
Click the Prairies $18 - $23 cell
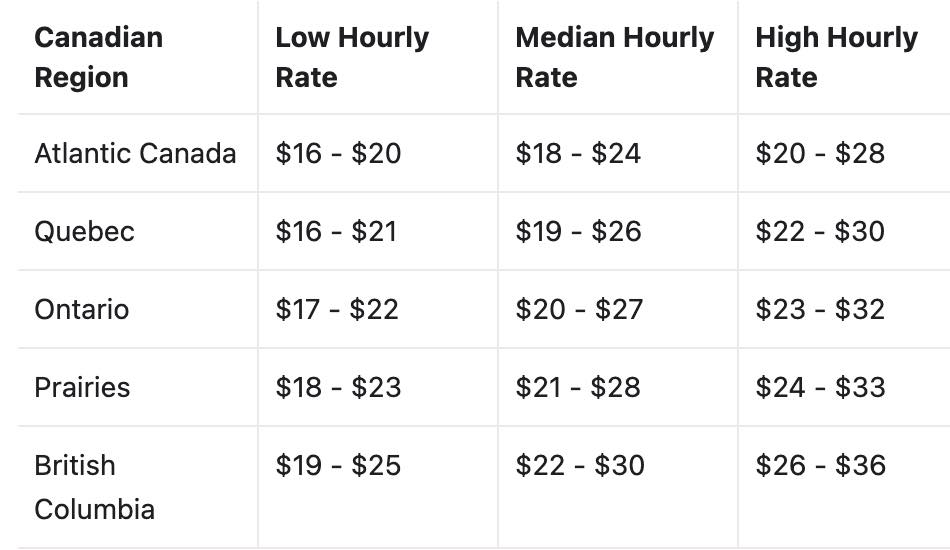pos(338,388)
